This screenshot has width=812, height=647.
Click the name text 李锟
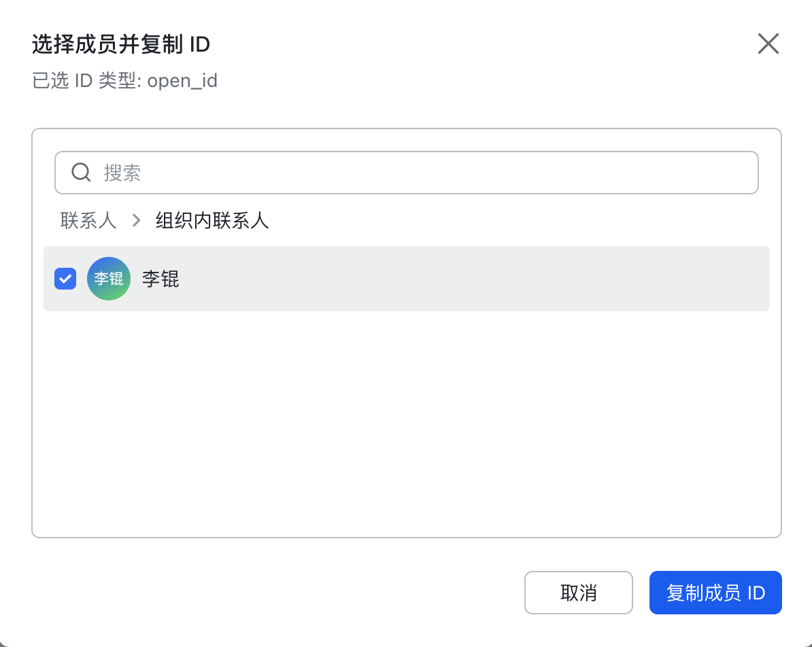click(x=160, y=279)
